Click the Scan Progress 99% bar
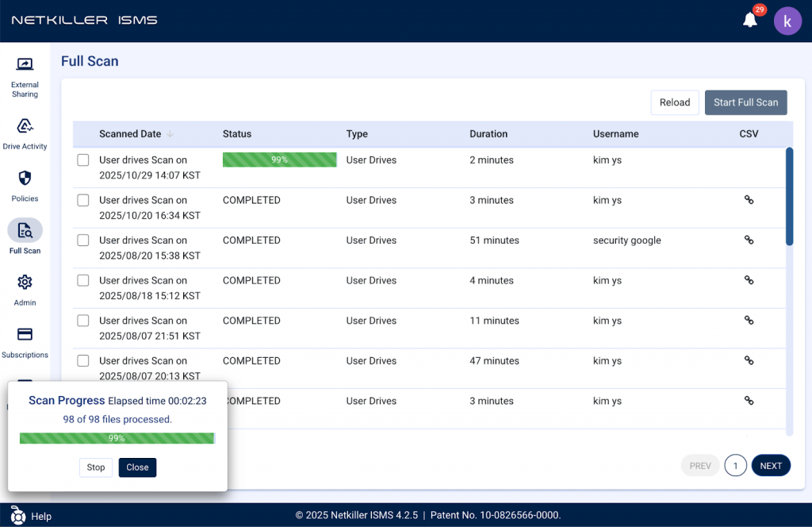Screen dimensions: 812x527 (117, 438)
